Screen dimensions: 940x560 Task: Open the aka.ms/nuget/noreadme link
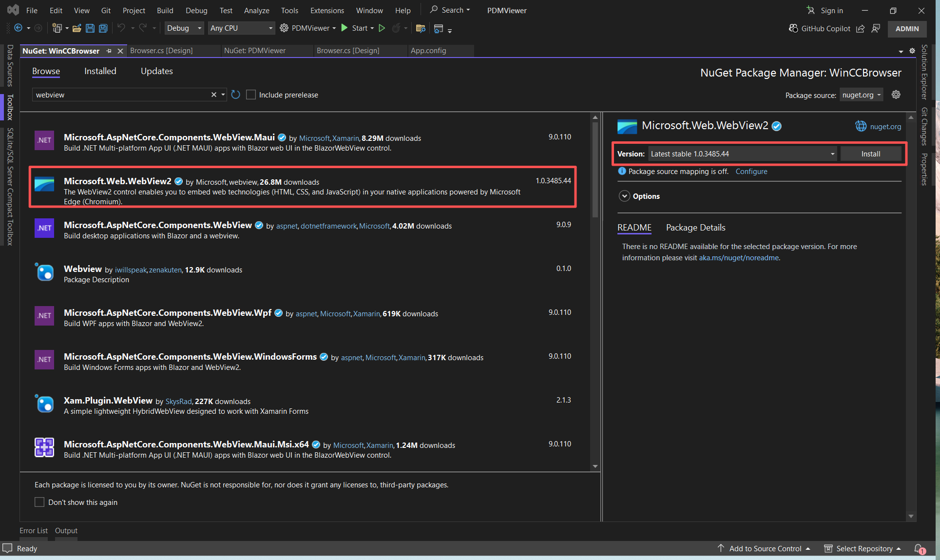(x=739, y=258)
